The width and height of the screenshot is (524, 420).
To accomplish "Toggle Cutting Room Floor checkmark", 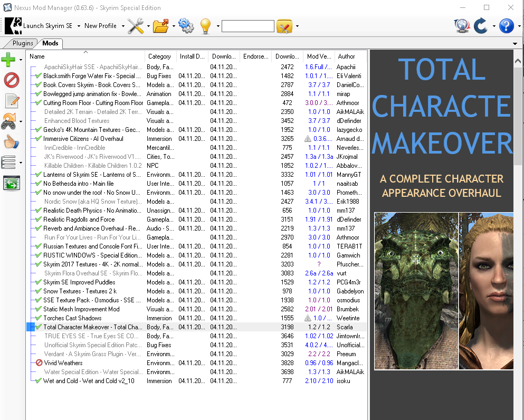I will pyautogui.click(x=39, y=103).
